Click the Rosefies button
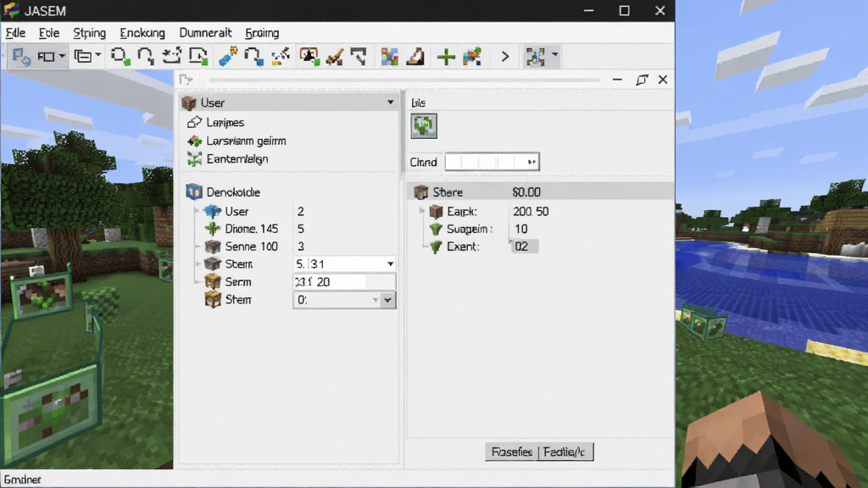 pos(512,452)
